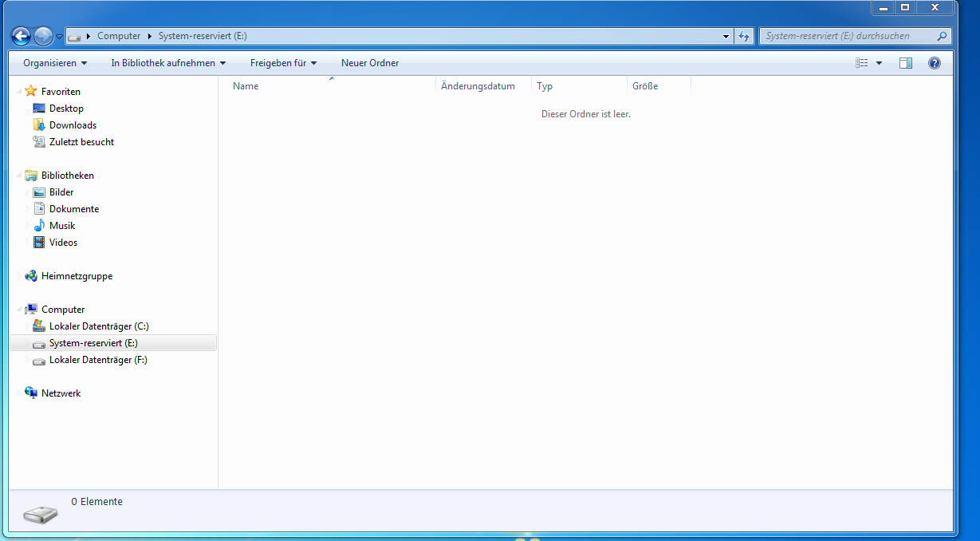This screenshot has height=541, width=980.
Task: Click the 0 Elemente status text
Action: click(x=97, y=502)
